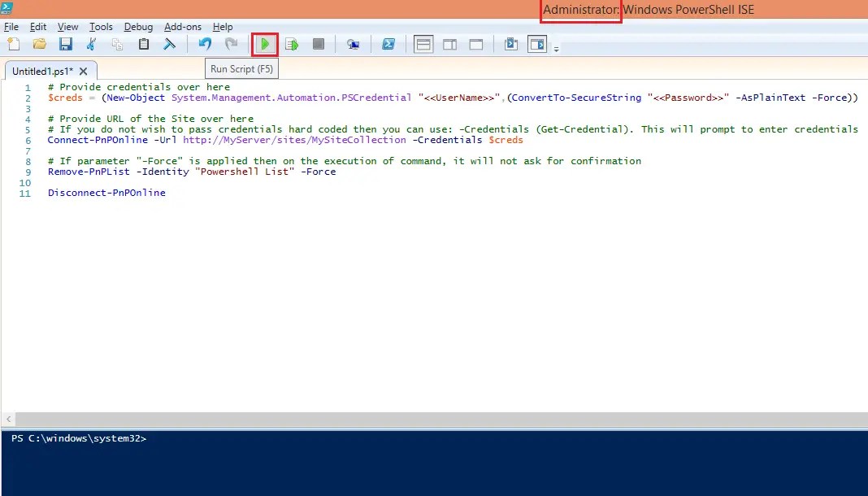Open the Add-ons menu
The image size is (868, 496).
[x=183, y=26]
